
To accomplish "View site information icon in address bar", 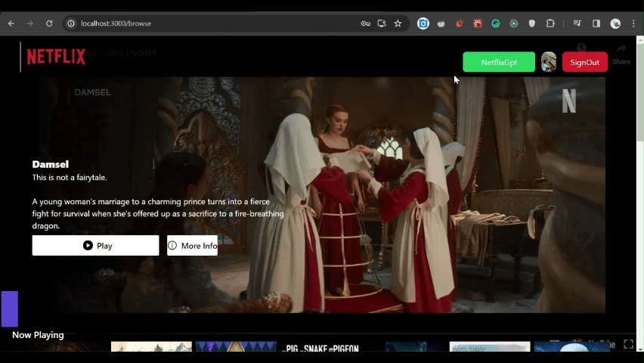I will click(x=71, y=23).
